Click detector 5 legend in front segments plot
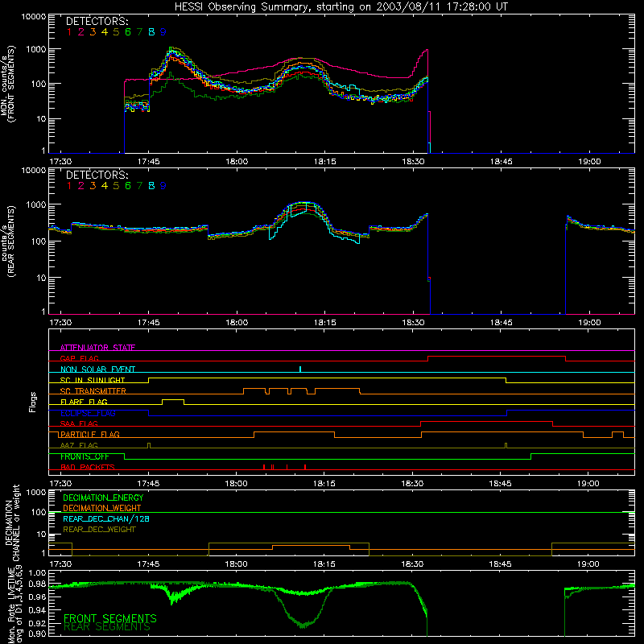The image size is (644, 644). [116, 32]
